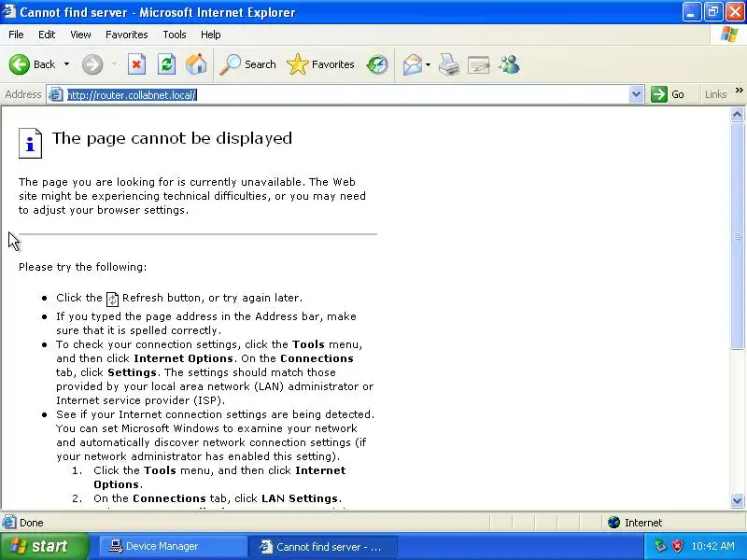Image resolution: width=747 pixels, height=560 pixels.
Task: Open the Windows Start button
Action: pos(44,546)
